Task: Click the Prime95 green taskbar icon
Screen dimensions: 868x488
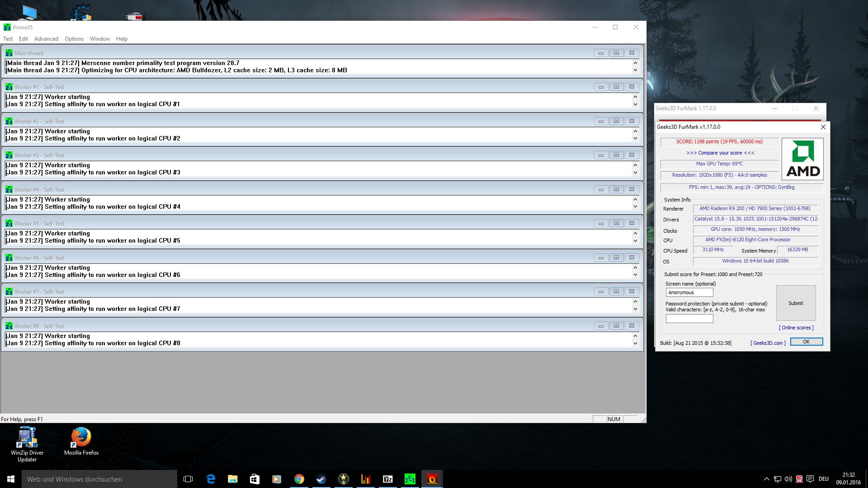Action: tap(410, 479)
